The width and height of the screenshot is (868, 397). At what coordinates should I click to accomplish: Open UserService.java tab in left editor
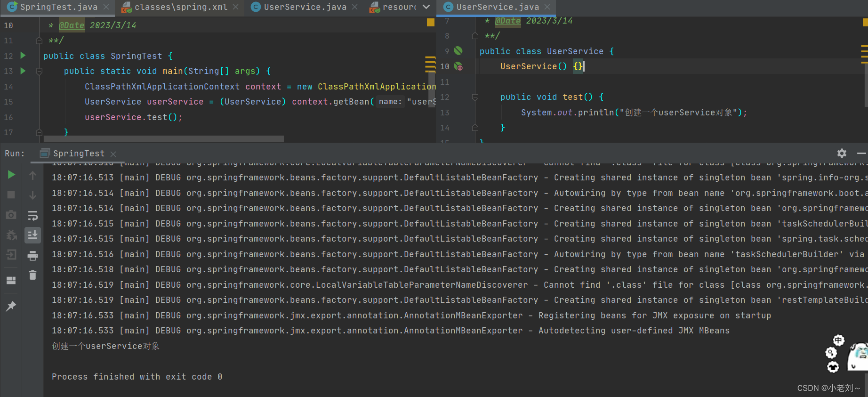click(305, 7)
